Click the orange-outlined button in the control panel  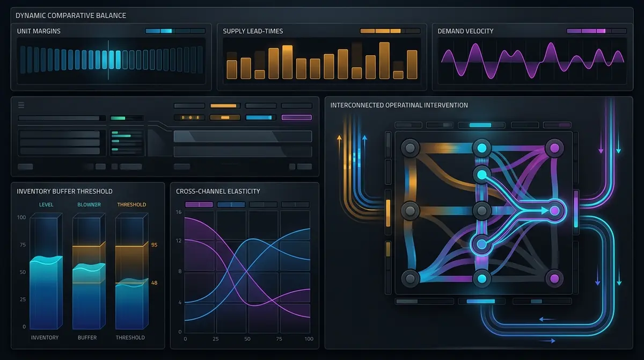225,117
